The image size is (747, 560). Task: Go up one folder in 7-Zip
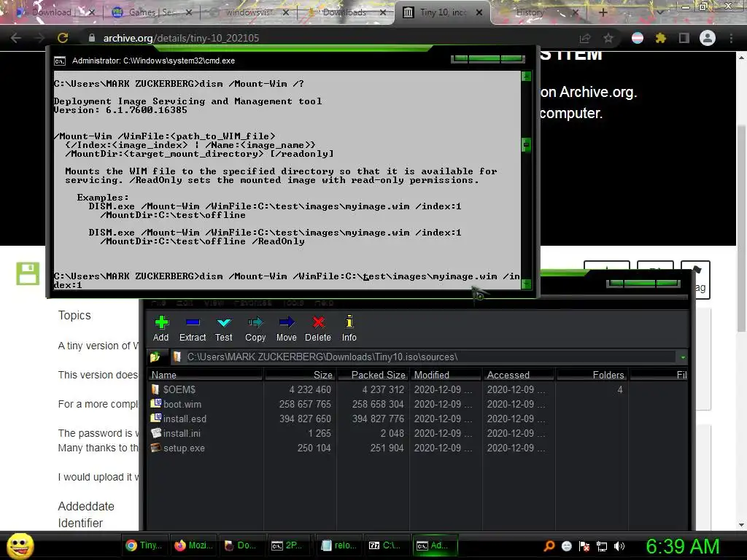(155, 357)
